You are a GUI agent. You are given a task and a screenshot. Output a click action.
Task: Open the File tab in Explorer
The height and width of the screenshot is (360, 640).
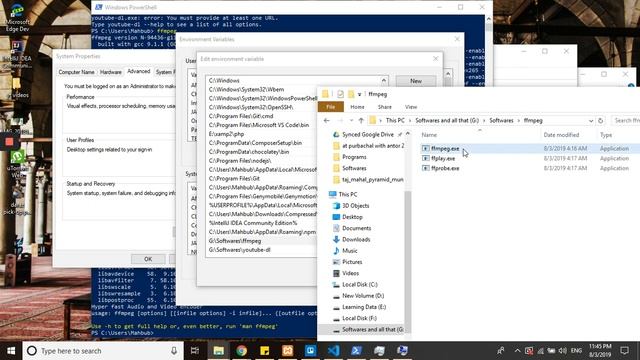pyautogui.click(x=331, y=107)
